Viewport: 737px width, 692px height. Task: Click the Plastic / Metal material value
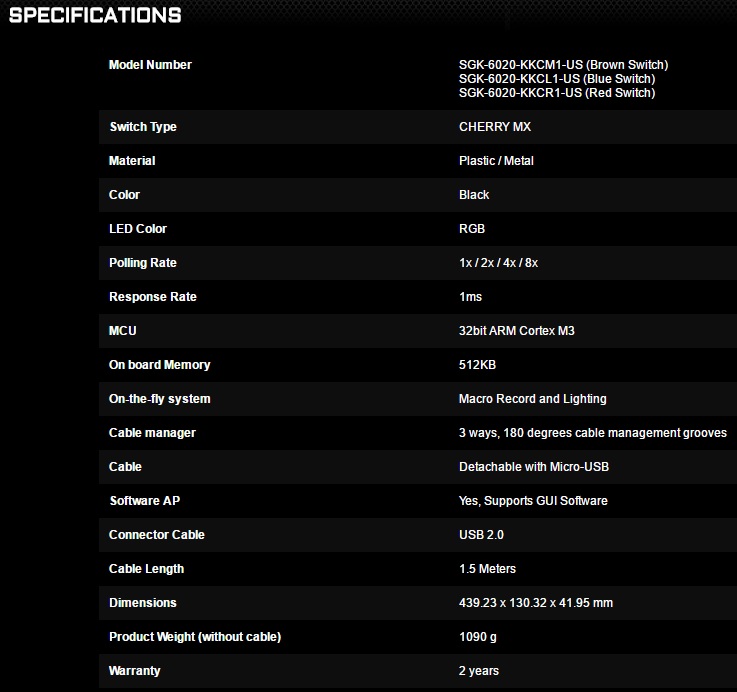[496, 161]
